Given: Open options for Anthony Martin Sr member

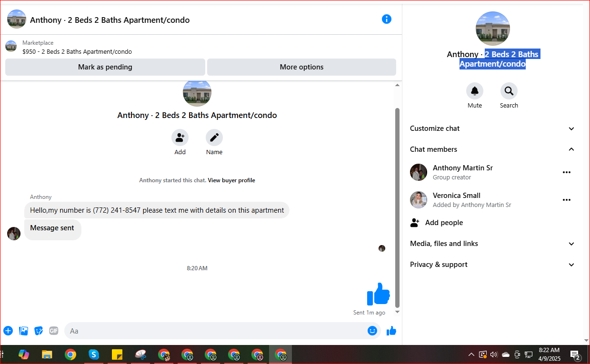Looking at the screenshot, I should [x=567, y=172].
